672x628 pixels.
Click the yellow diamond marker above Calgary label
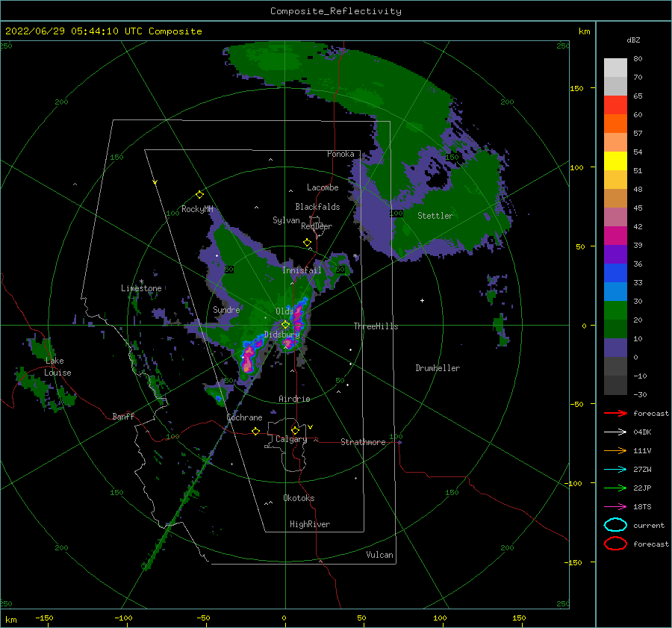tap(295, 430)
